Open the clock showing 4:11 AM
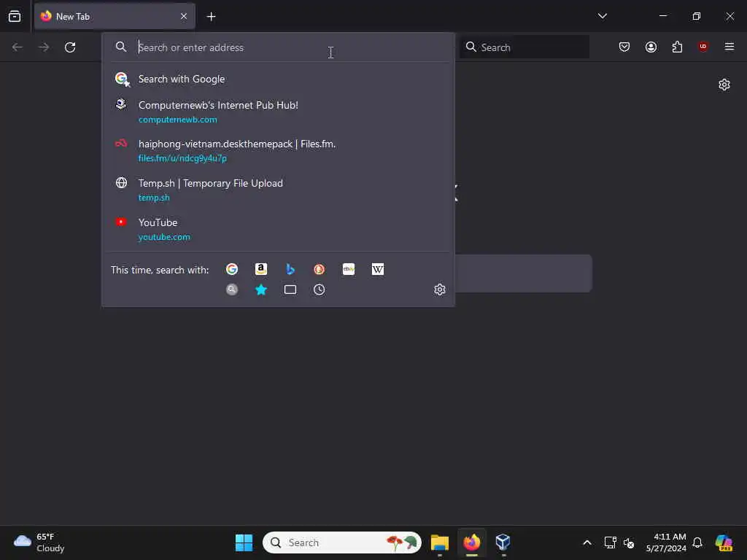Screen dimensions: 747x560 (666, 542)
